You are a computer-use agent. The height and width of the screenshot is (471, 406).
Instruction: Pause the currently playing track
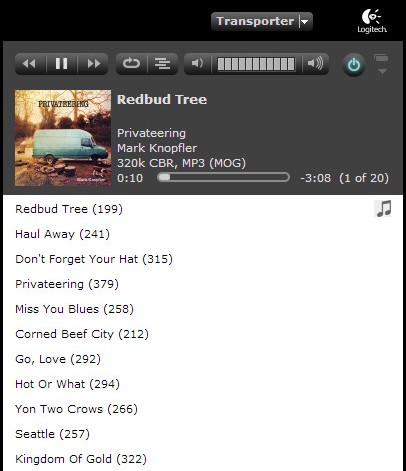click(62, 63)
